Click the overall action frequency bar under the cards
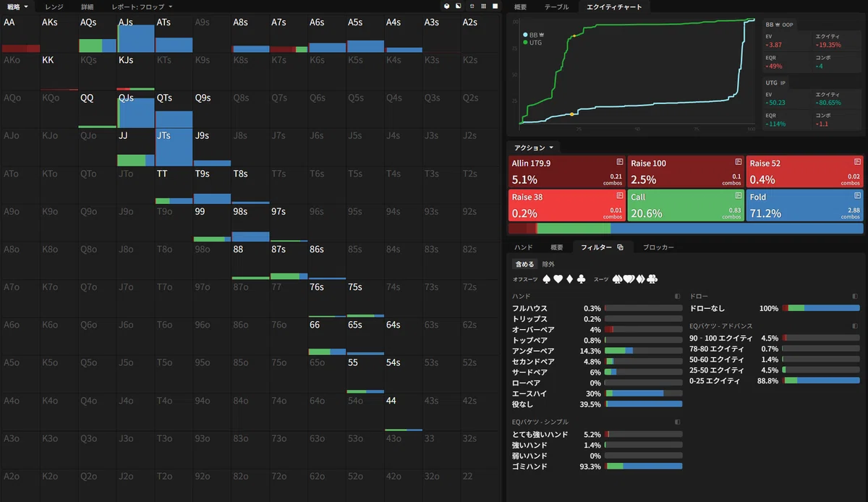Image resolution: width=868 pixels, height=502 pixels. pyautogui.click(x=686, y=229)
